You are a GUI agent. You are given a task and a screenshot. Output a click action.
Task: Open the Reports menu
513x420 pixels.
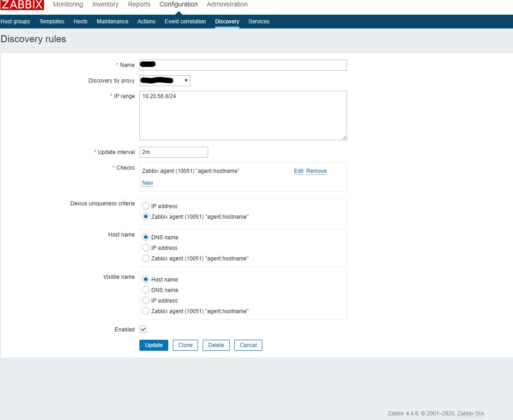pos(139,4)
